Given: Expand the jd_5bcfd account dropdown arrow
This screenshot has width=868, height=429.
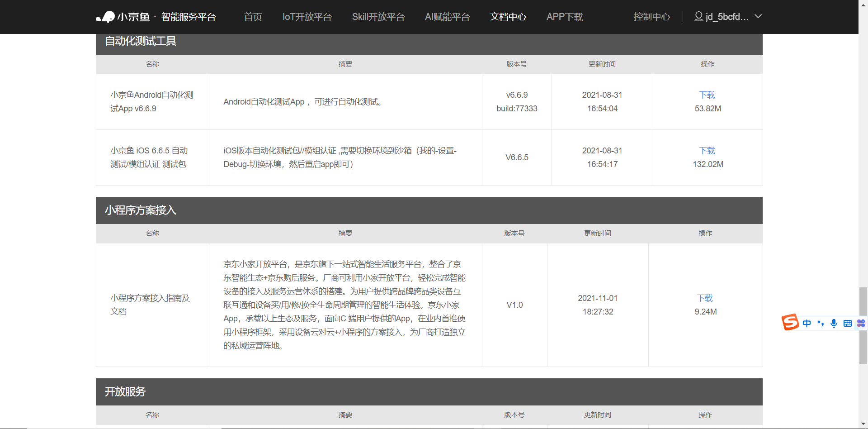Looking at the screenshot, I should [758, 16].
